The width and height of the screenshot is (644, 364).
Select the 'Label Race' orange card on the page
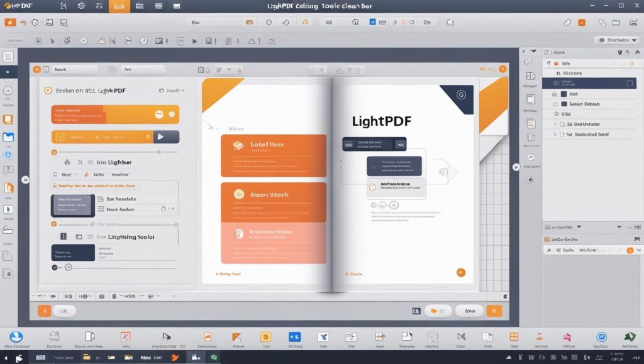tap(274, 155)
